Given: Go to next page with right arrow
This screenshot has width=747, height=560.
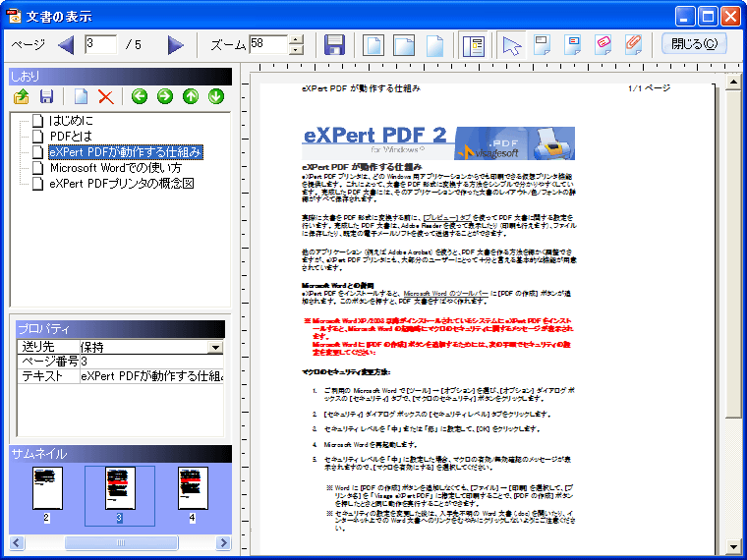Looking at the screenshot, I should (x=175, y=45).
